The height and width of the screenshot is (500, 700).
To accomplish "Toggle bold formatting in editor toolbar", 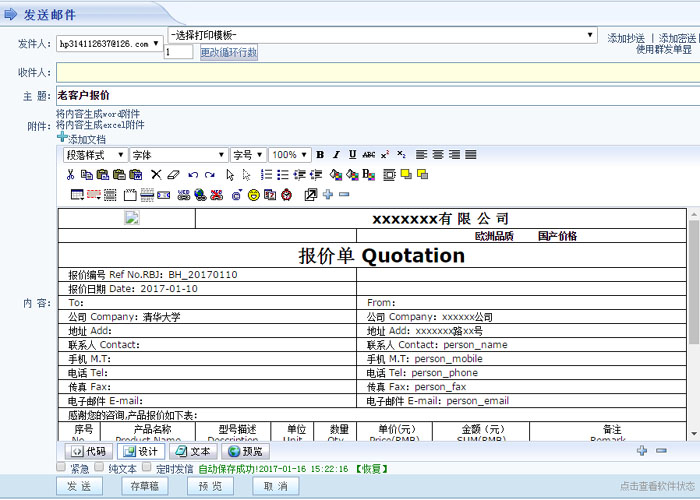I will [x=320, y=155].
